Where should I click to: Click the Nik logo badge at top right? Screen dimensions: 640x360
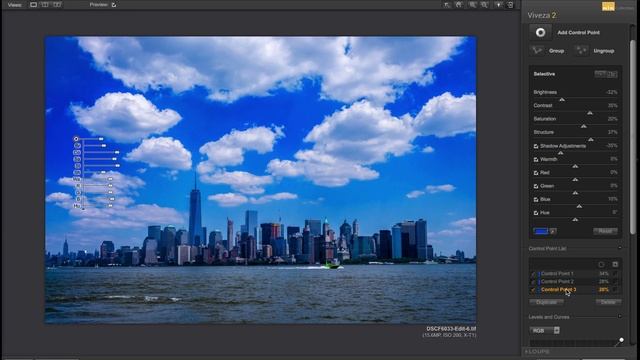click(x=608, y=6)
